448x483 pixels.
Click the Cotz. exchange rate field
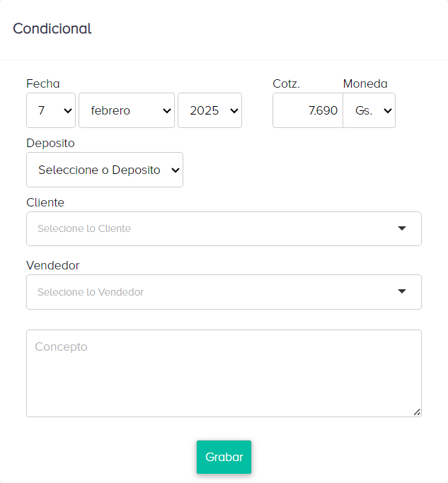[307, 110]
